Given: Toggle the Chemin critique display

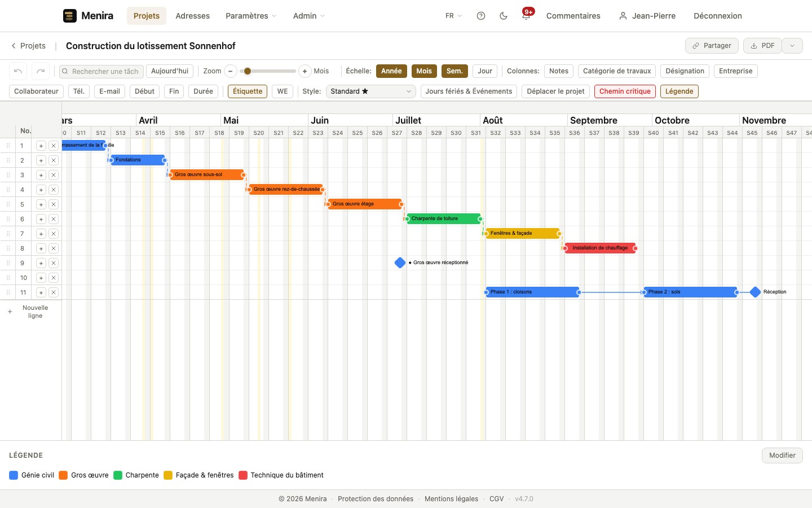Looking at the screenshot, I should (625, 91).
